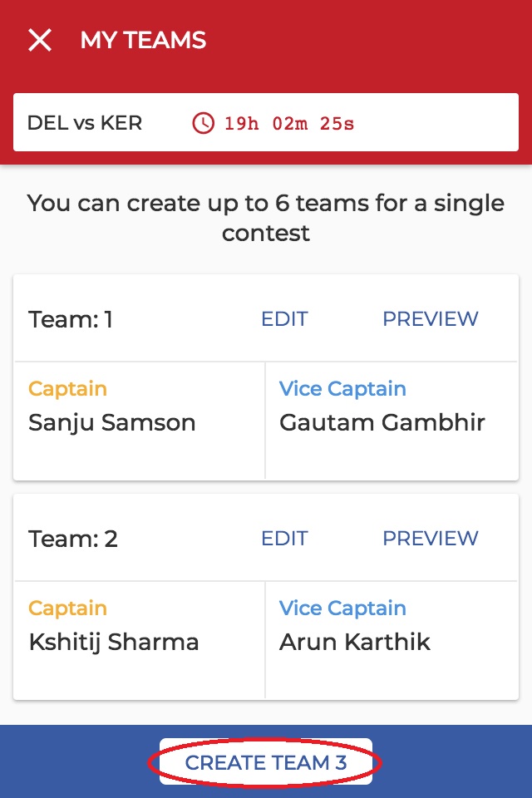Click the Team: 2 title
The height and width of the screenshot is (798, 532).
[73, 539]
